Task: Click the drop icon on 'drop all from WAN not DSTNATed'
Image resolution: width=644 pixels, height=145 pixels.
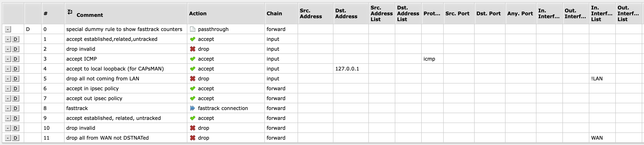Action: [192, 138]
